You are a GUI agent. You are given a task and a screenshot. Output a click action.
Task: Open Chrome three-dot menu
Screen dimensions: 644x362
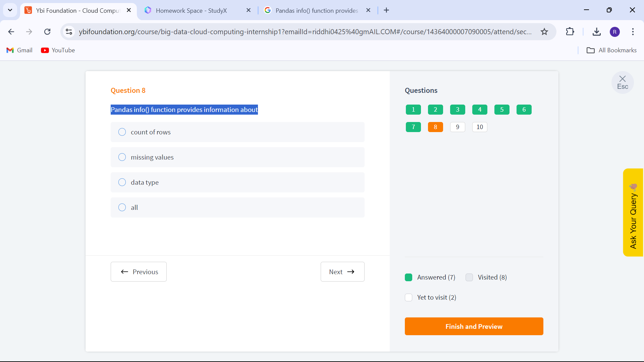click(633, 32)
